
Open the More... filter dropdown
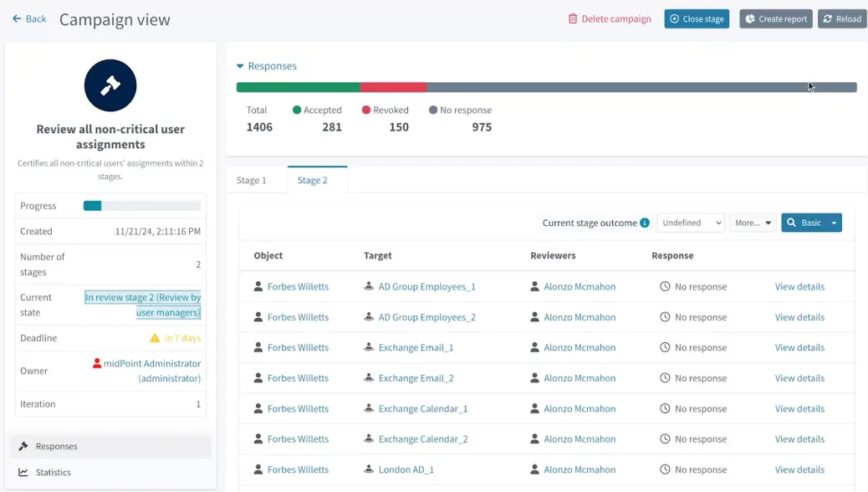753,223
